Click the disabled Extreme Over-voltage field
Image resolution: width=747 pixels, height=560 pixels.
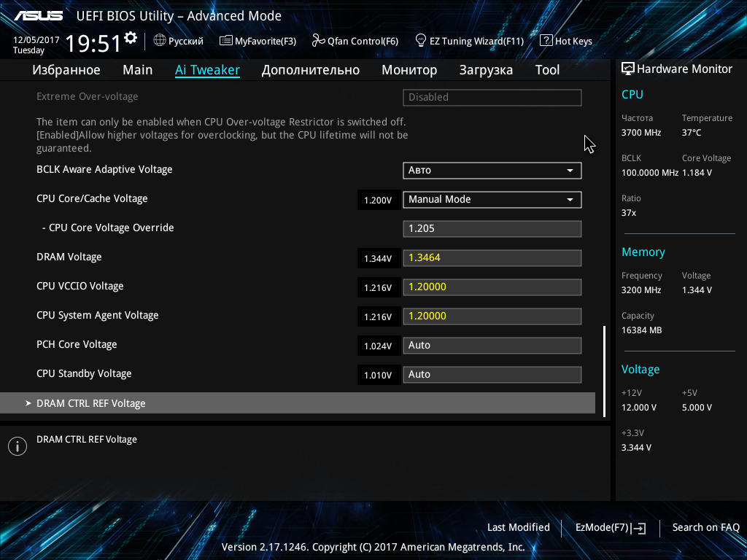point(492,98)
